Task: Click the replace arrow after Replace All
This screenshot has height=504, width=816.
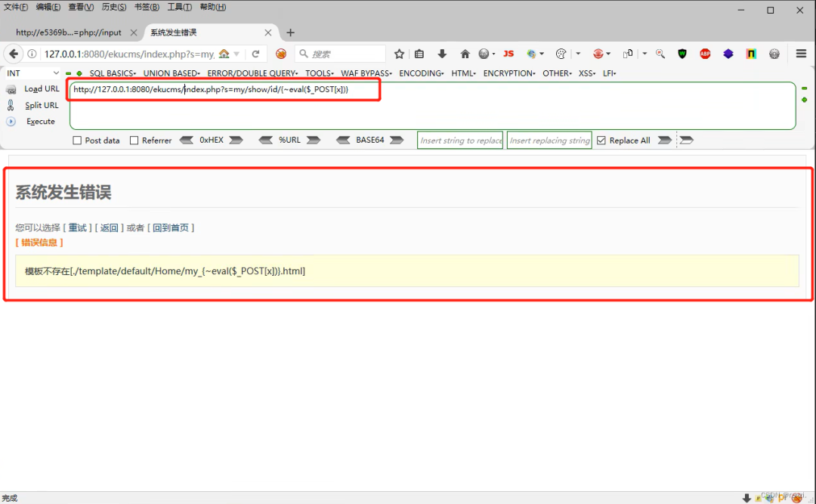Action: click(665, 140)
